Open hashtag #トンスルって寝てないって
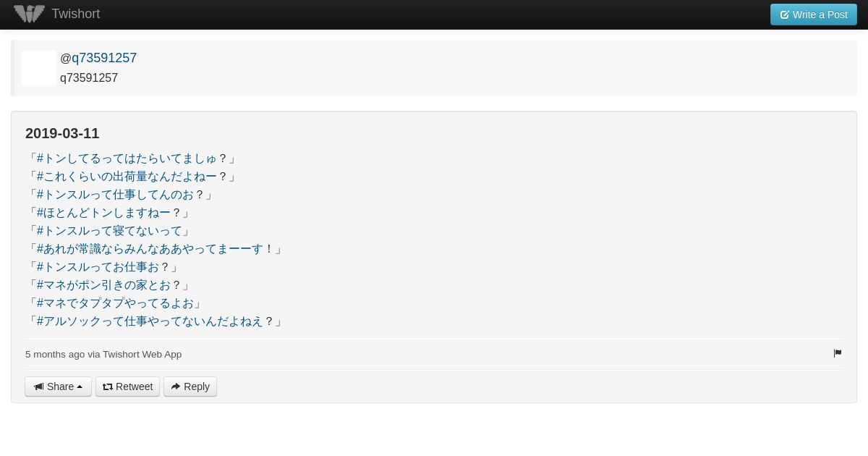Image resolution: width=868 pixels, height=456 pixels. coord(109,231)
